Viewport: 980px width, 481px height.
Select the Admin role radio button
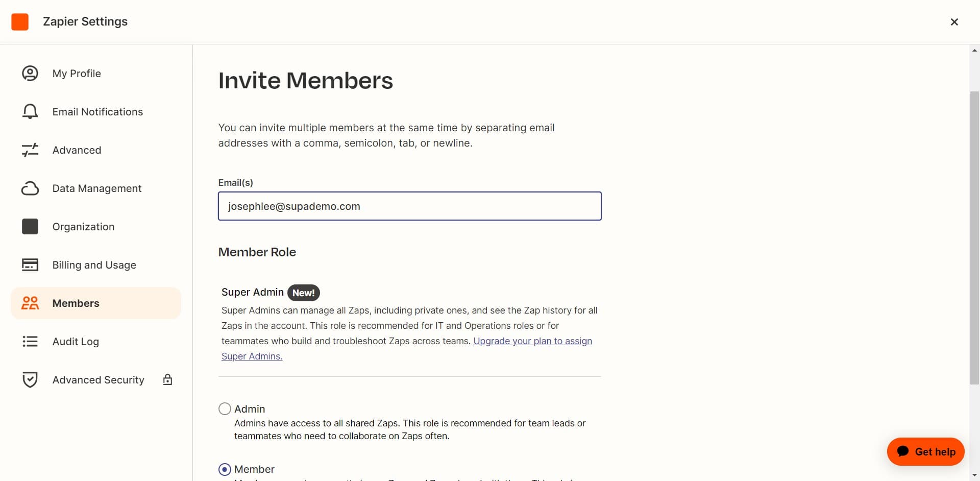point(225,408)
